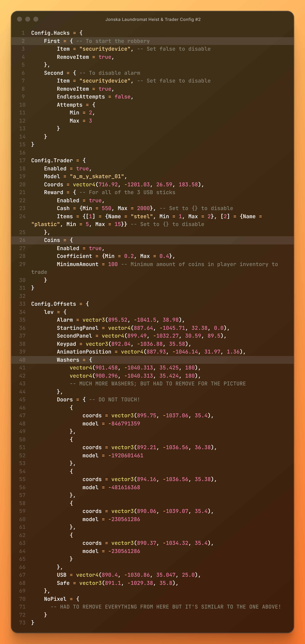Click line number 26 in the gutter
Image resolution: width=305 pixels, height=644 pixels.
tap(22, 240)
